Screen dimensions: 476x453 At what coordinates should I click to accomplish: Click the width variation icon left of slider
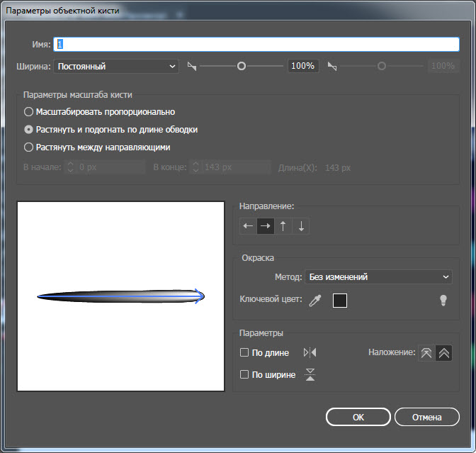pyautogui.click(x=191, y=66)
